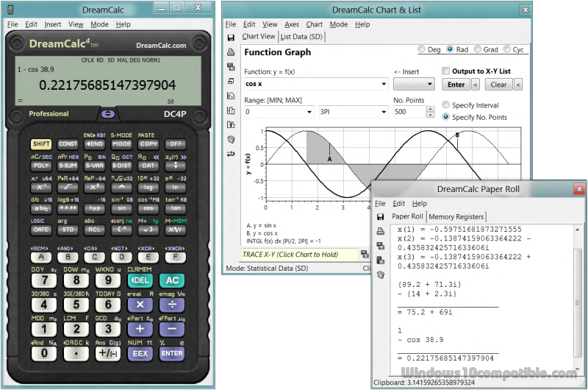Switch to the List Data (SD) tab
The width and height of the screenshot is (588, 390).
pos(301,37)
